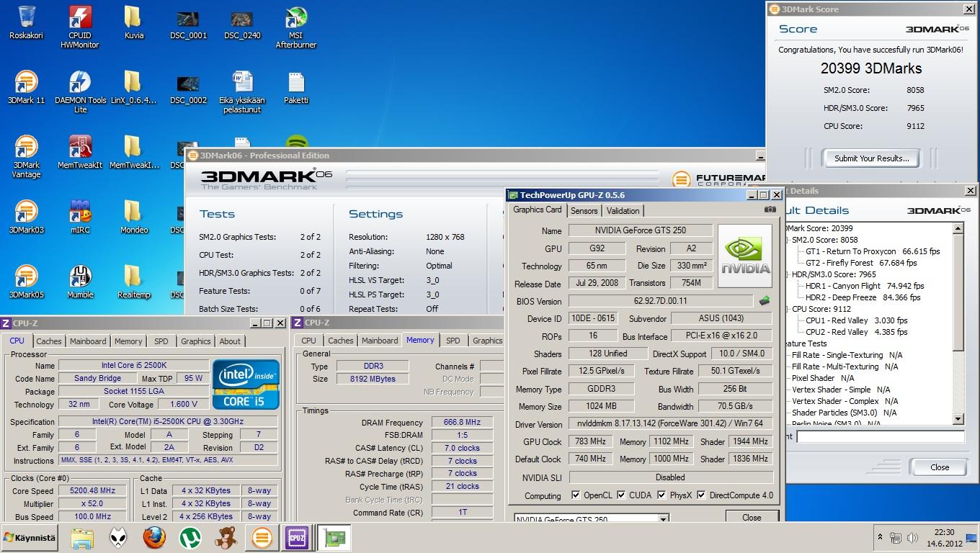
Task: Launch DAEMON Tools Lite shortcut
Action: tap(80, 92)
